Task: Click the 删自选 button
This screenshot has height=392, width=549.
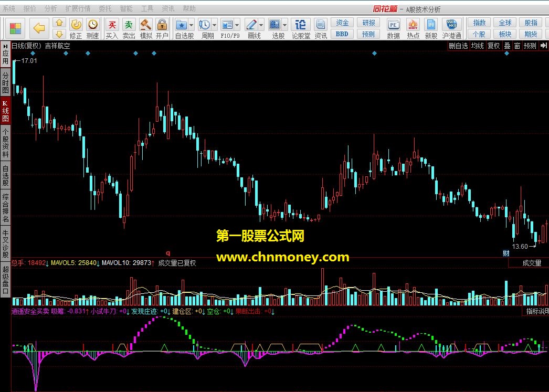Action: [x=458, y=46]
